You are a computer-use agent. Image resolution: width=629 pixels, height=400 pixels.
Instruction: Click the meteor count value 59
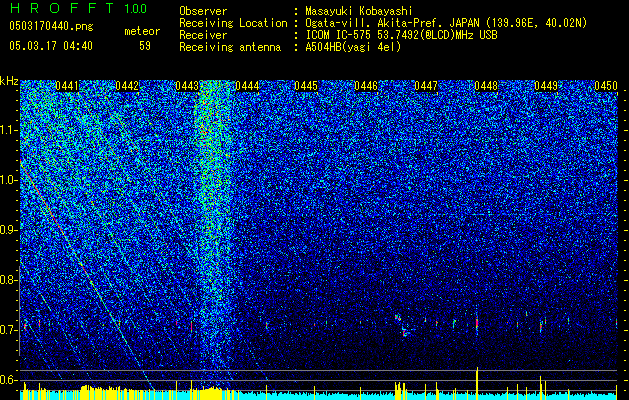pyautogui.click(x=145, y=46)
